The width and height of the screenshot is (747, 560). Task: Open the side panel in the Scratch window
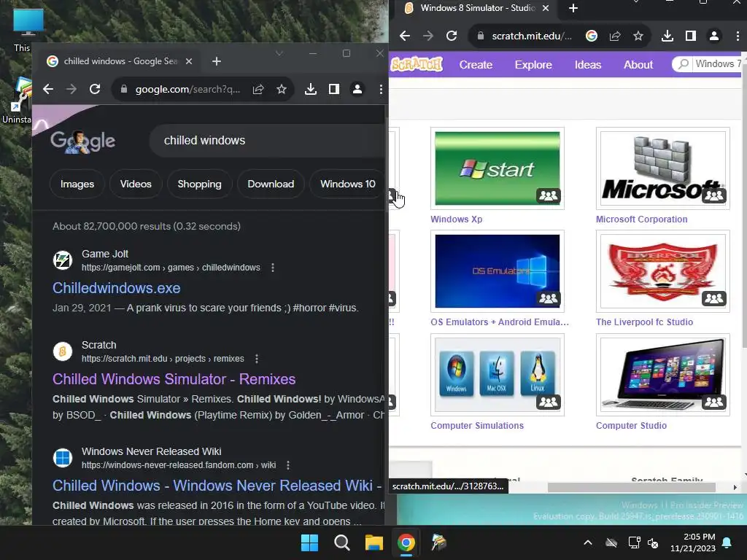691,36
